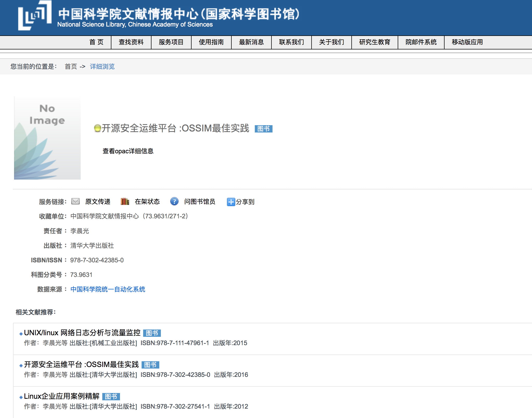This screenshot has width=532, height=418.
Task: Click the classification number 73.9631 in the 科图分类号 row
Action: point(81,275)
